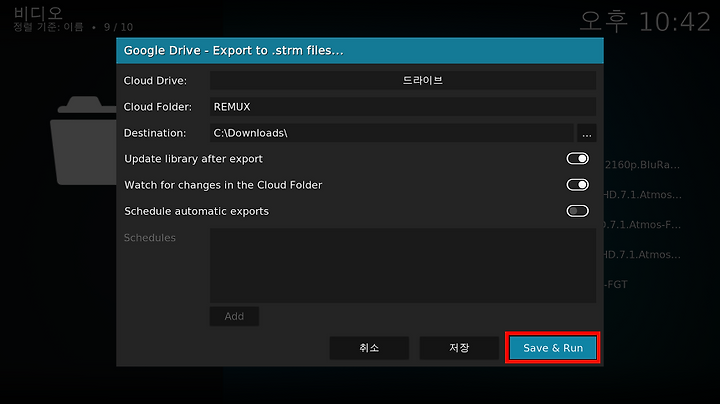This screenshot has width=720, height=404.
Task: Click the 저장 save button
Action: click(459, 348)
